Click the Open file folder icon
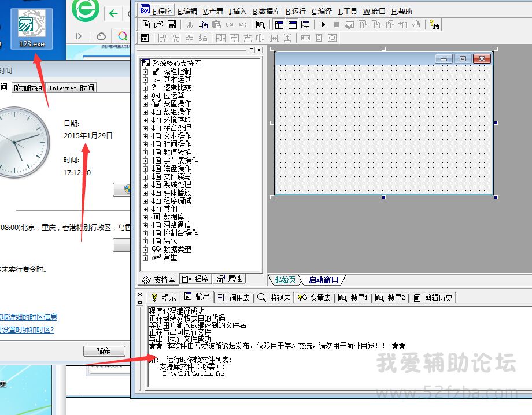532x415 pixels. [x=158, y=24]
